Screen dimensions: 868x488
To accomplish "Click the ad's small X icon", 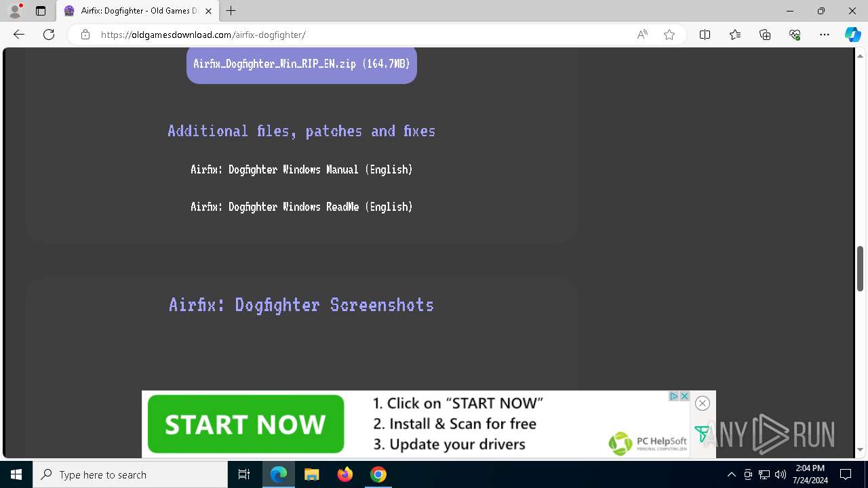I will coord(684,396).
